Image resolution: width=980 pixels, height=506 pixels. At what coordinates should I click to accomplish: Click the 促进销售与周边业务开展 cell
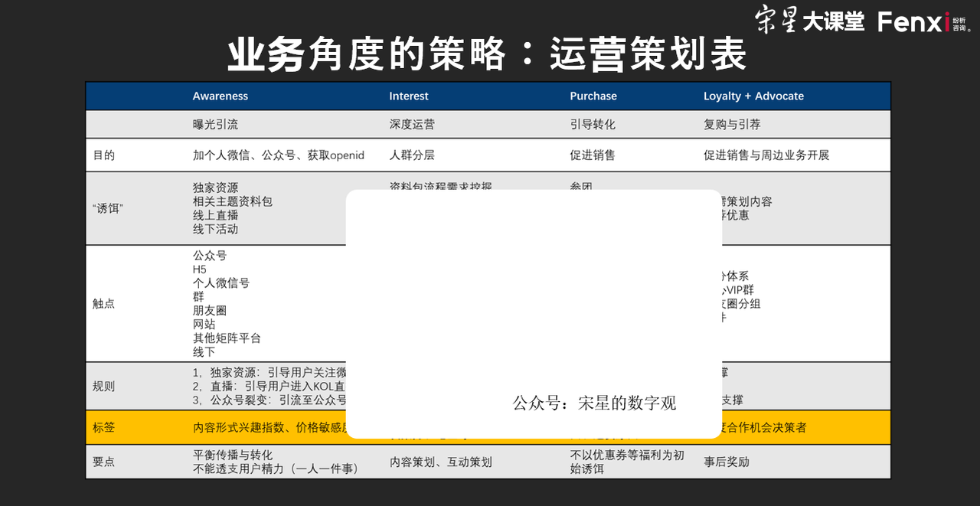(x=766, y=155)
